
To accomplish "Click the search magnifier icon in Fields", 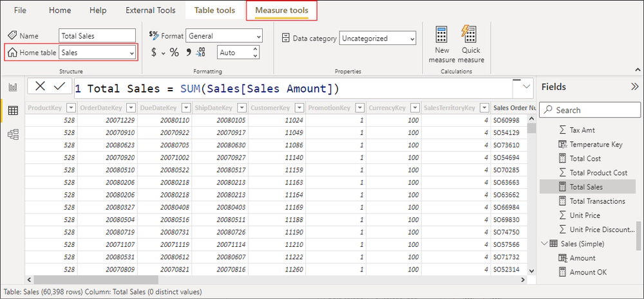I will [548, 110].
